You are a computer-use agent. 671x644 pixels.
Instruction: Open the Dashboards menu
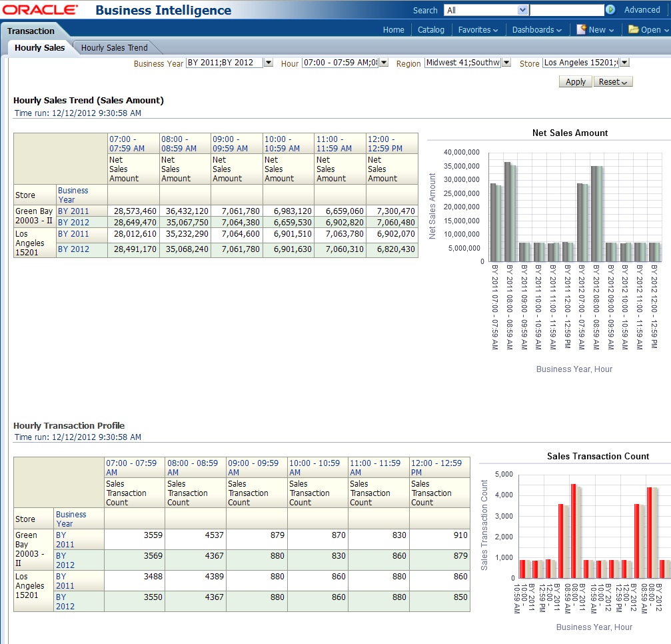pyautogui.click(x=536, y=30)
